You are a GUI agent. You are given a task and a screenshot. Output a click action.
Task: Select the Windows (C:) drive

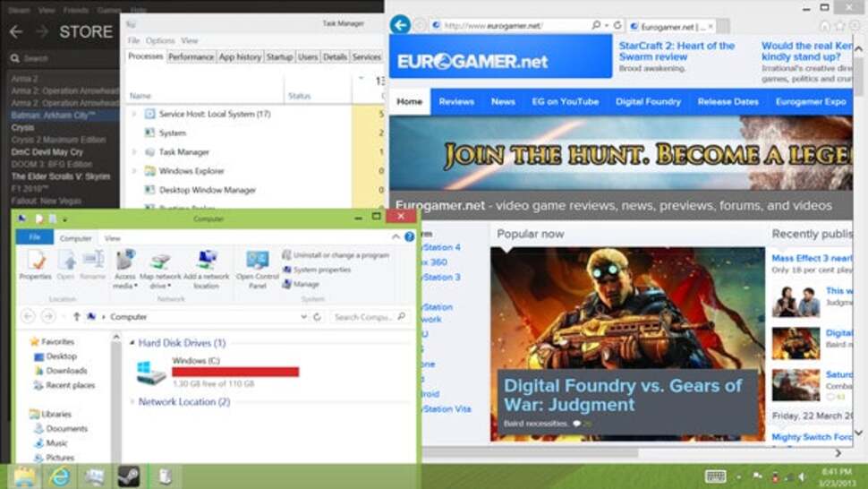tap(217, 373)
